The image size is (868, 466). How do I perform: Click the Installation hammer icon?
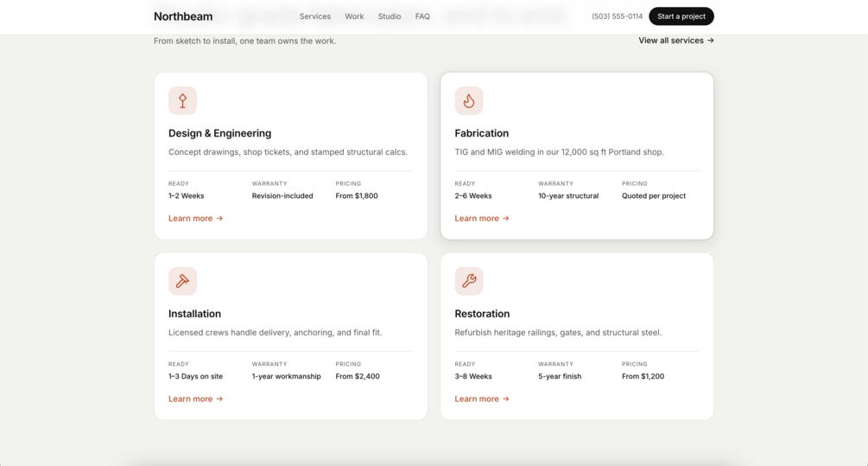click(x=183, y=281)
